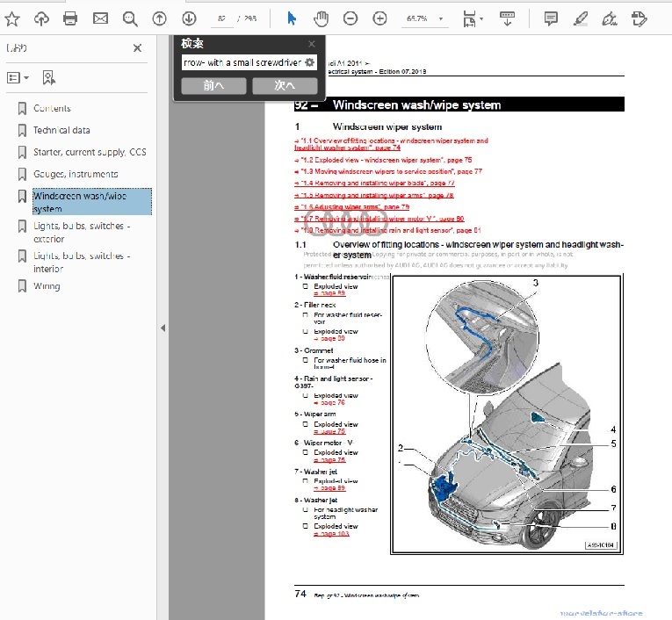Go to previous page arrow icon
This screenshot has height=620, width=672.
[x=159, y=18]
